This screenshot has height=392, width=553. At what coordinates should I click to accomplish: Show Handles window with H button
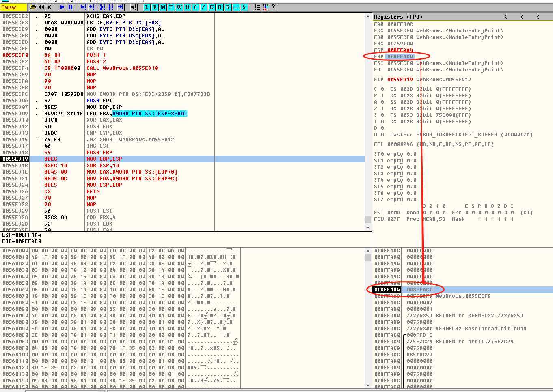click(x=187, y=7)
